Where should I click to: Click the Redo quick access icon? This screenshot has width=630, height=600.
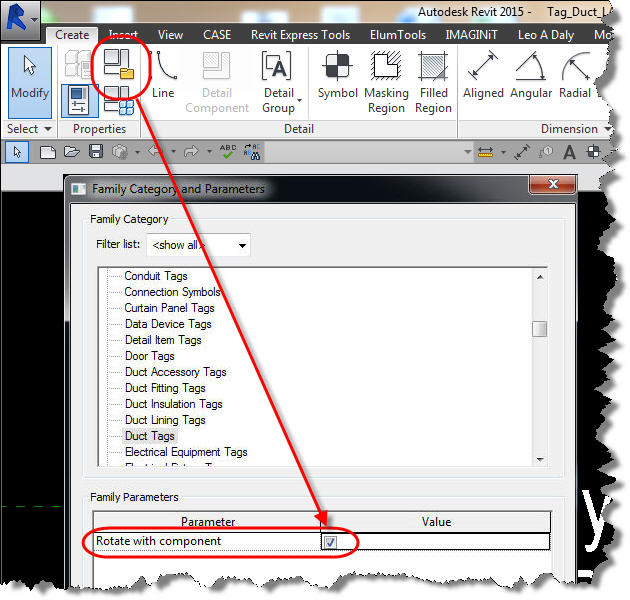(191, 152)
